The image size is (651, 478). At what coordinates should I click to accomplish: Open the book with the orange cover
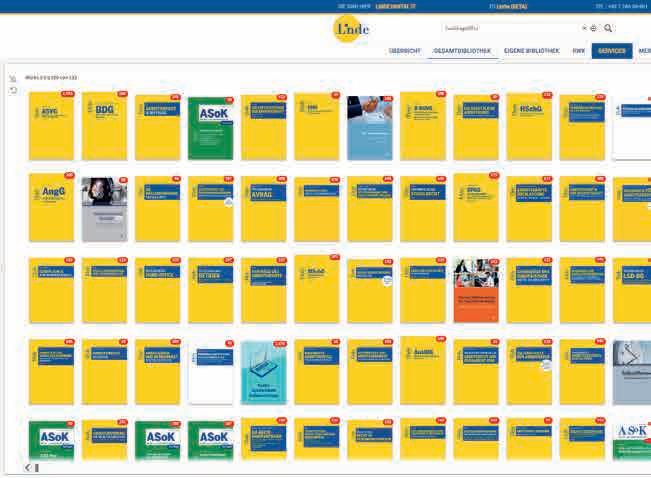pyautogui.click(x=476, y=291)
